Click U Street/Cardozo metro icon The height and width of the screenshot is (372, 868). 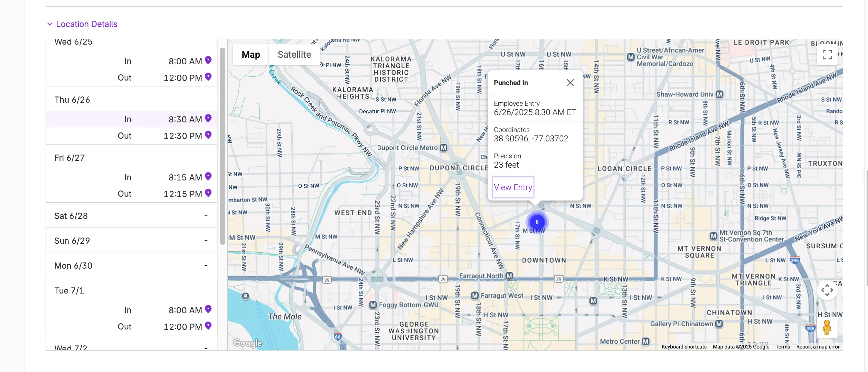(x=631, y=57)
